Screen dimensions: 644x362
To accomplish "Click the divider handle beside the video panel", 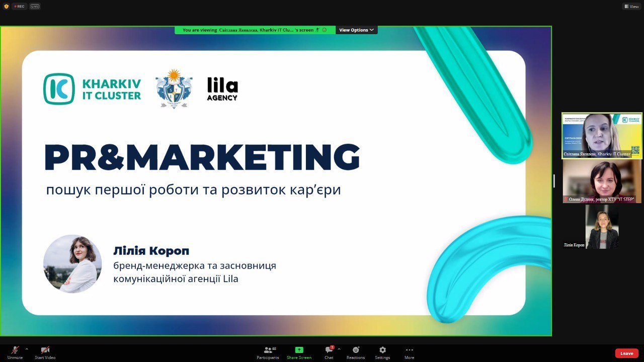I will (554, 181).
